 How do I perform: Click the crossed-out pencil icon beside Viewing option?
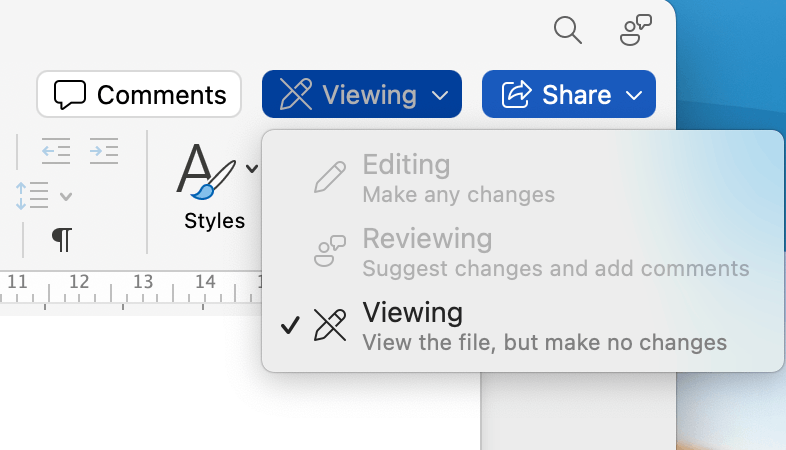[330, 325]
